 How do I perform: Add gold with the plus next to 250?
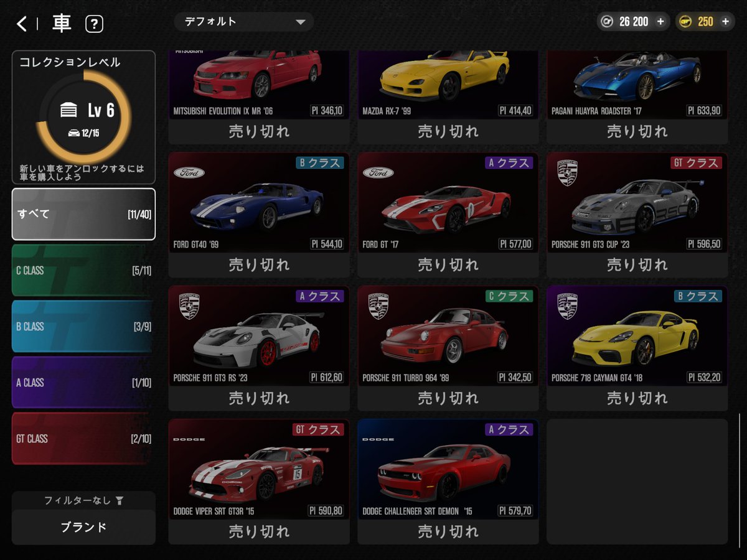coord(725,22)
